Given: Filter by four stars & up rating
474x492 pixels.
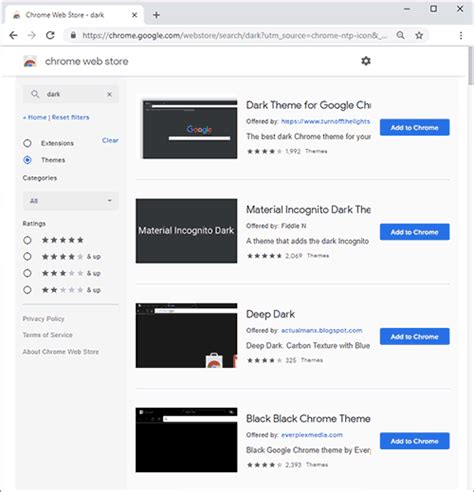Looking at the screenshot, I should 27,257.
